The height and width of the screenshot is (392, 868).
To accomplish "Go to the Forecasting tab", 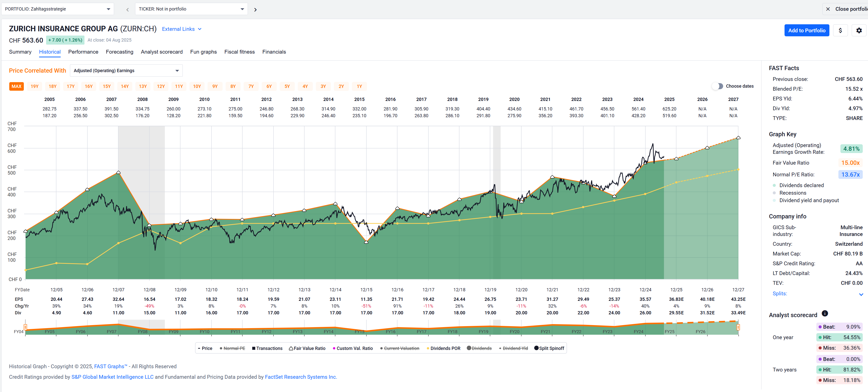I will (x=120, y=52).
